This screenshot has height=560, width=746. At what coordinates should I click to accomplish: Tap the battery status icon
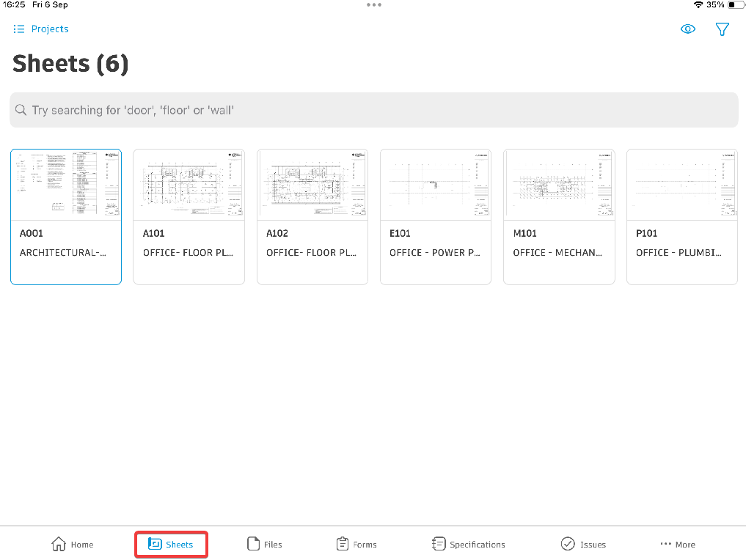click(736, 4)
